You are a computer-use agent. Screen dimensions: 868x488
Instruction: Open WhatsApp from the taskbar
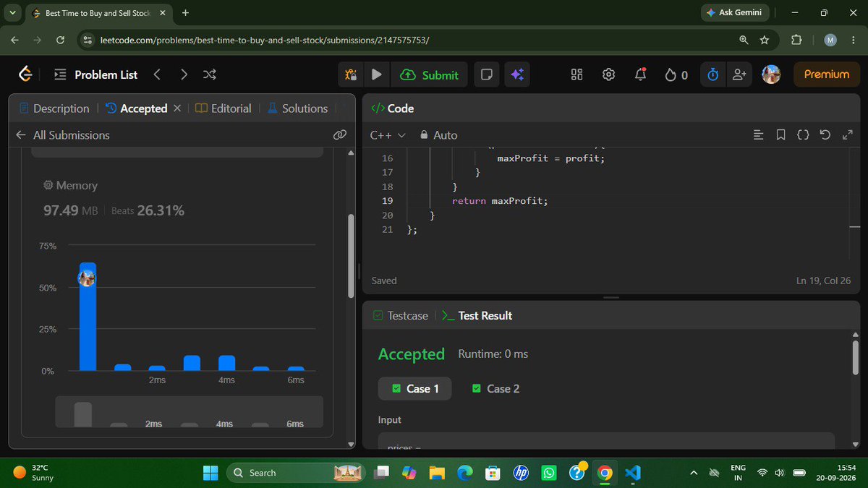point(549,473)
